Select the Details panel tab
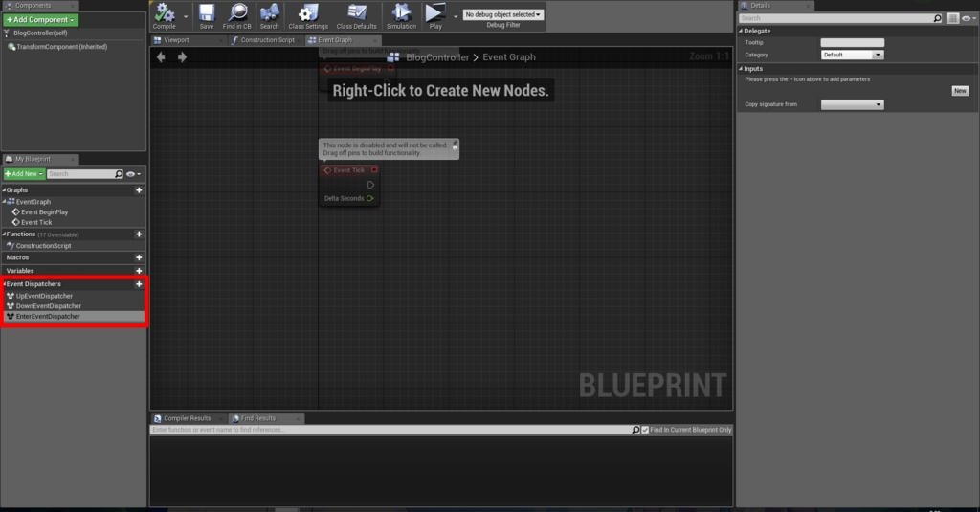The width and height of the screenshot is (980, 512). point(775,6)
